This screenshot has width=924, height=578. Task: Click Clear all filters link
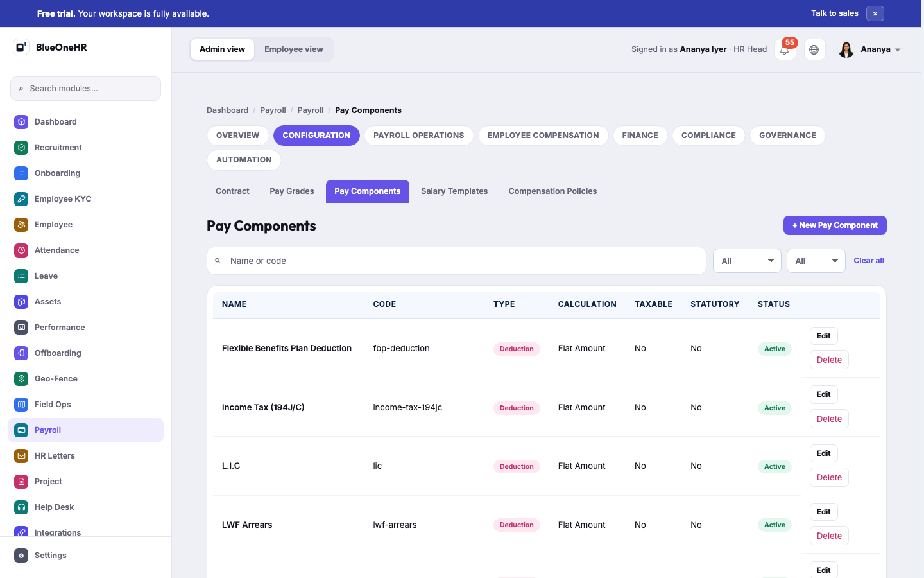click(x=869, y=261)
